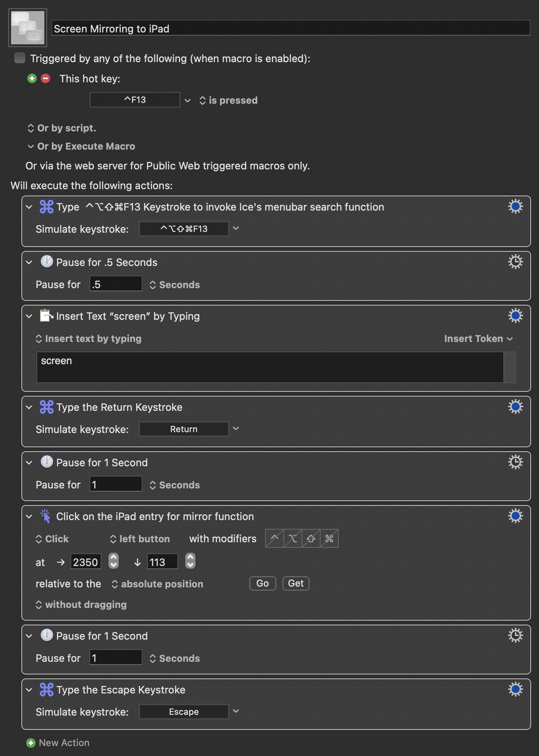The image size is (539, 756).
Task: Click the macro icon thumbnail
Action: (x=28, y=28)
